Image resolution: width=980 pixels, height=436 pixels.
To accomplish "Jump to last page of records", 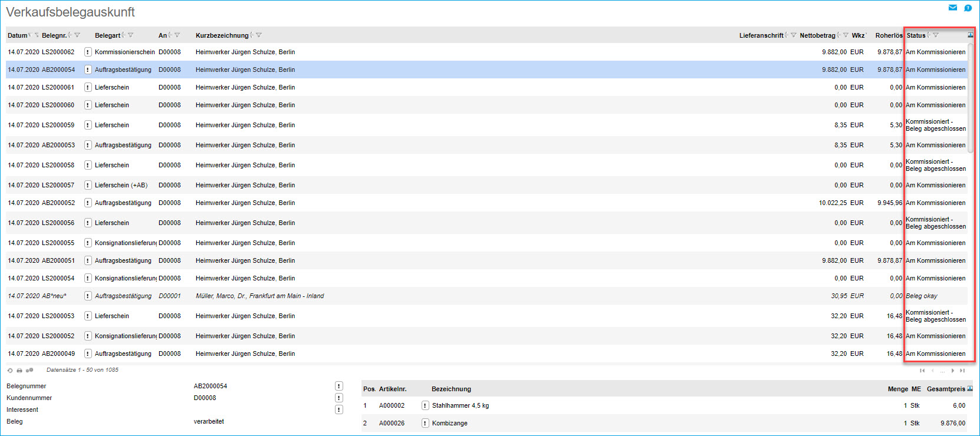I will coord(962,371).
